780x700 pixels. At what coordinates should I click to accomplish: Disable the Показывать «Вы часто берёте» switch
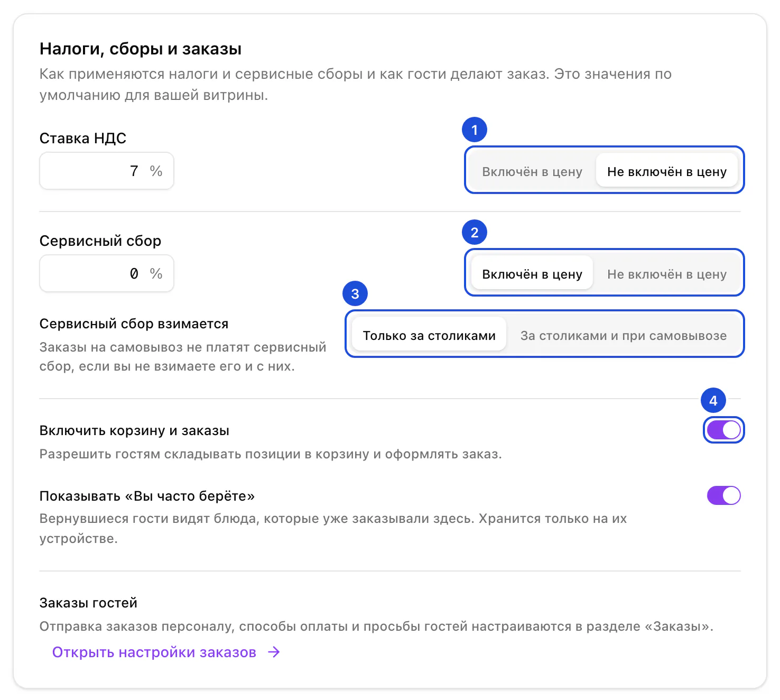click(x=723, y=495)
